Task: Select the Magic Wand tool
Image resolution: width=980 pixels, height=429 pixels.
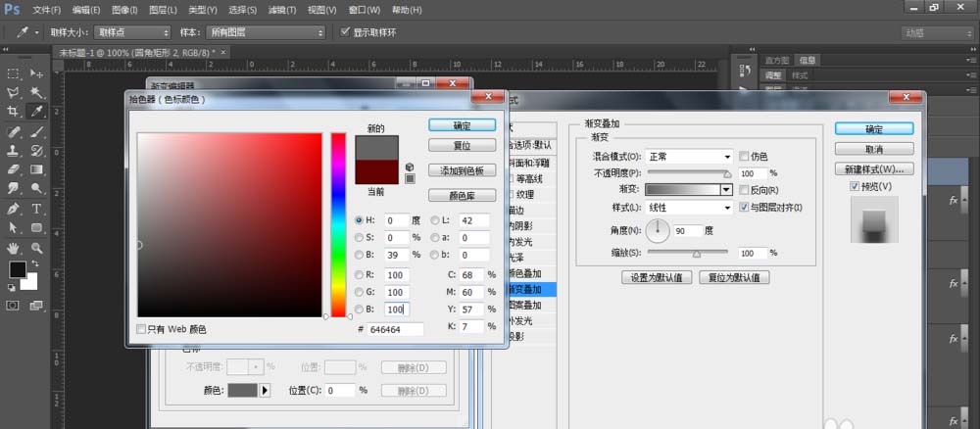Action: tap(37, 92)
